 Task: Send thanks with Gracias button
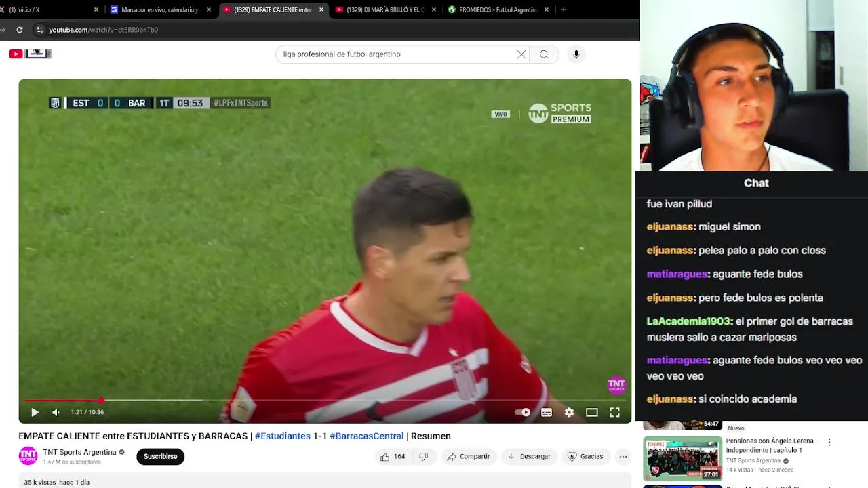585,457
